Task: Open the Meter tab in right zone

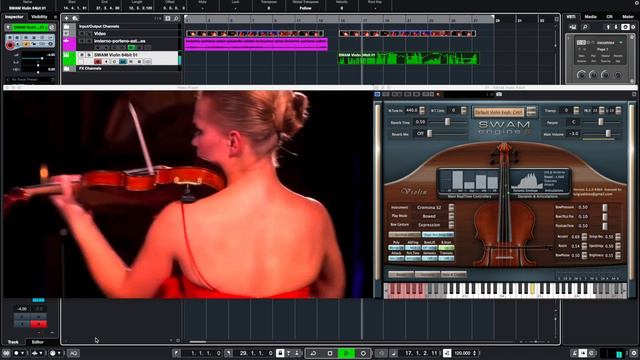Action: pyautogui.click(x=628, y=17)
